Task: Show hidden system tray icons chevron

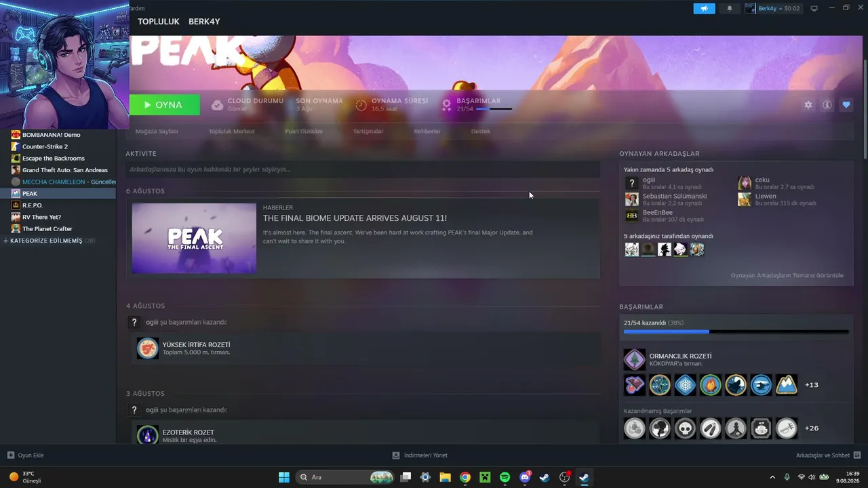Action: pos(772,477)
